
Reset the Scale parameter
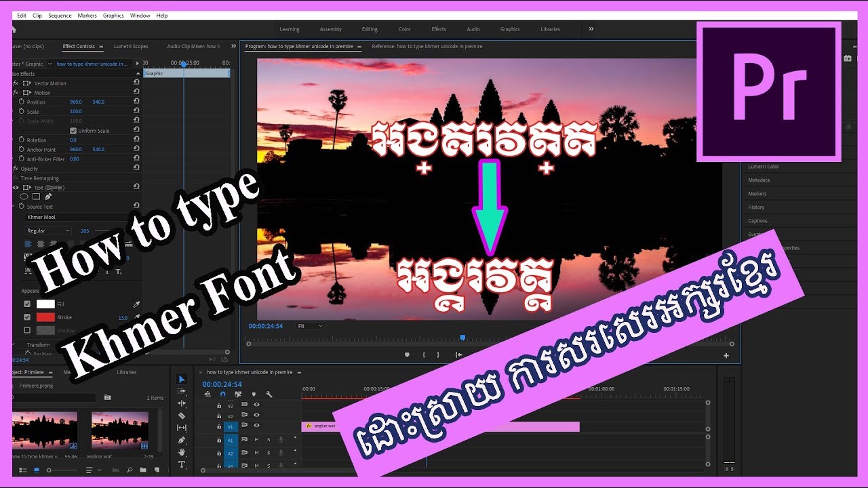(x=136, y=111)
